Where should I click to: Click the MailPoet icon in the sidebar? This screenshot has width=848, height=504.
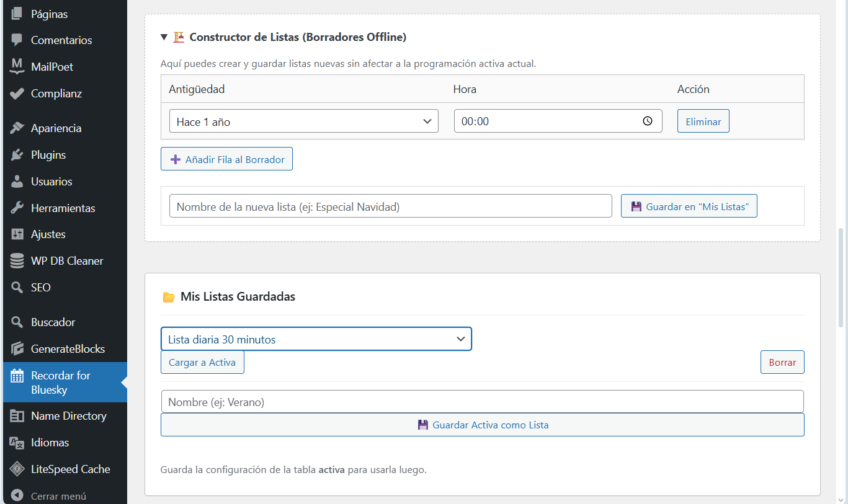click(x=16, y=66)
